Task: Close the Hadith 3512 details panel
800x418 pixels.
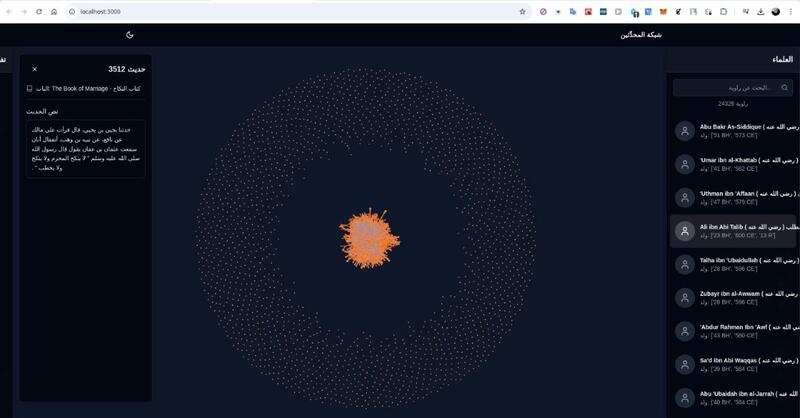Action: 35,69
